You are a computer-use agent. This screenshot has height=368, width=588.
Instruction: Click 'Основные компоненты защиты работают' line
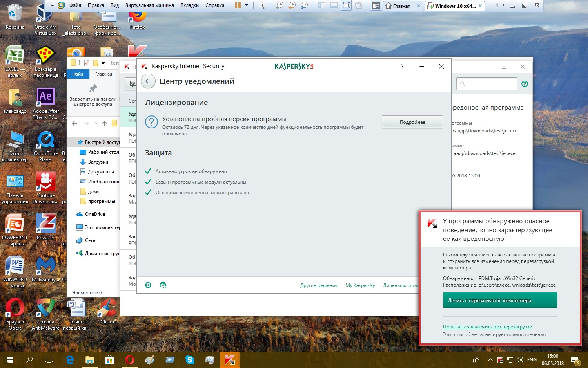click(203, 193)
